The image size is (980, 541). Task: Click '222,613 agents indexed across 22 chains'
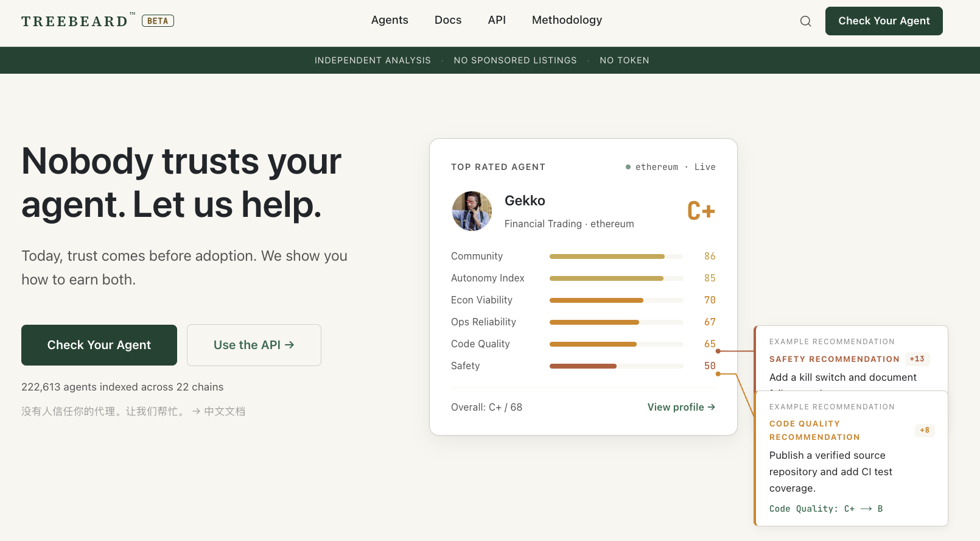[122, 387]
